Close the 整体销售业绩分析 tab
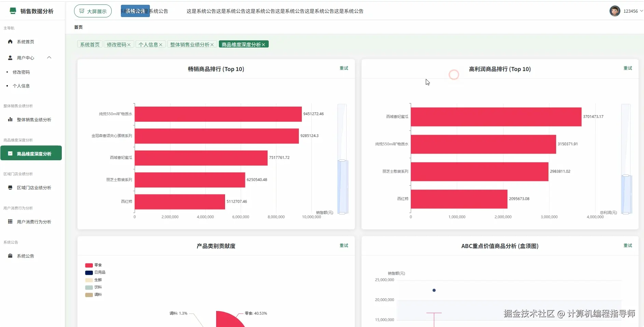The height and width of the screenshot is (327, 644). click(212, 45)
